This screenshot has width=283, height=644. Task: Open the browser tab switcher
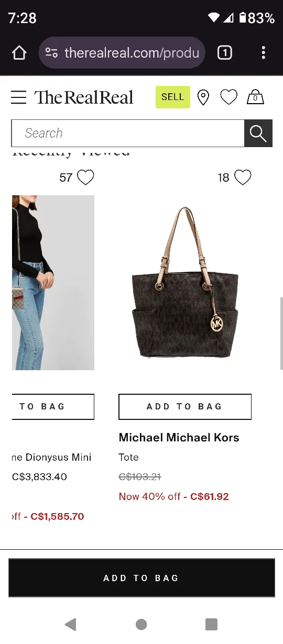click(225, 53)
